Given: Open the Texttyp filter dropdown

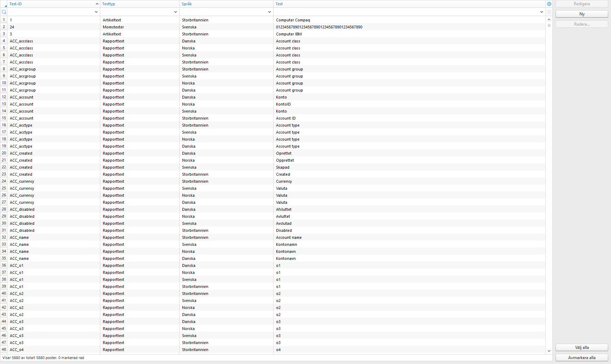Looking at the screenshot, I should [175, 12].
